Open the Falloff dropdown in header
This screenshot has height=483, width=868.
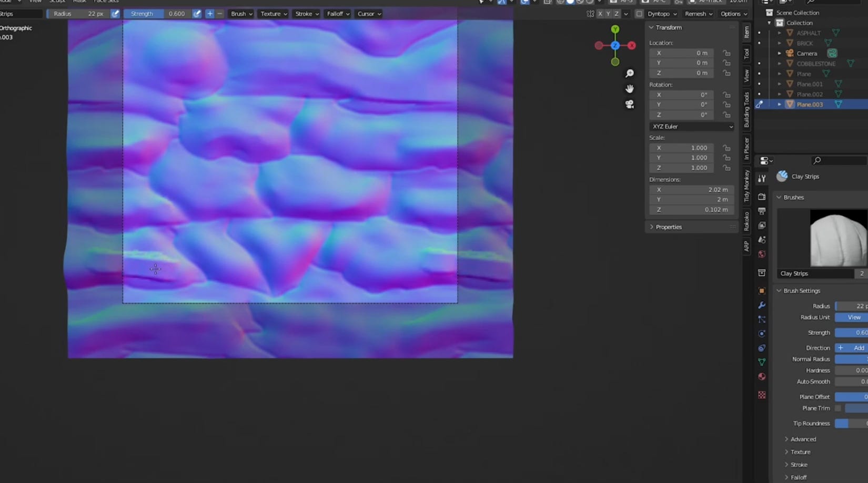click(x=338, y=14)
